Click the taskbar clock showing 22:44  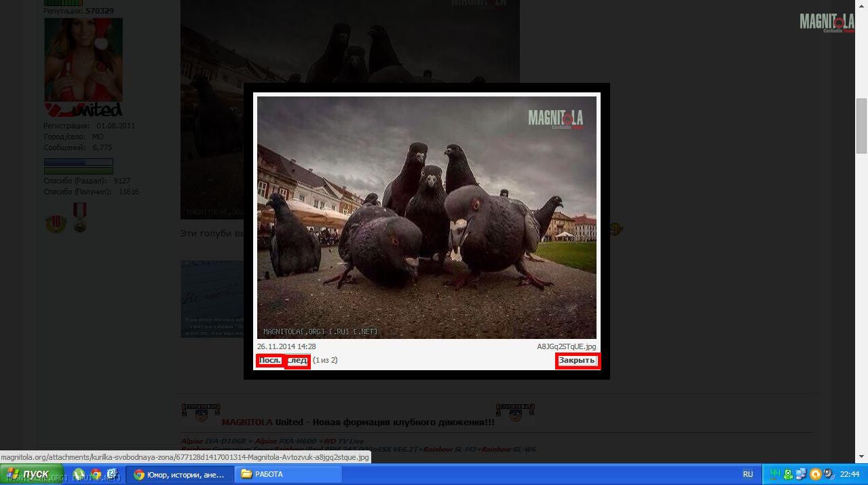point(850,474)
